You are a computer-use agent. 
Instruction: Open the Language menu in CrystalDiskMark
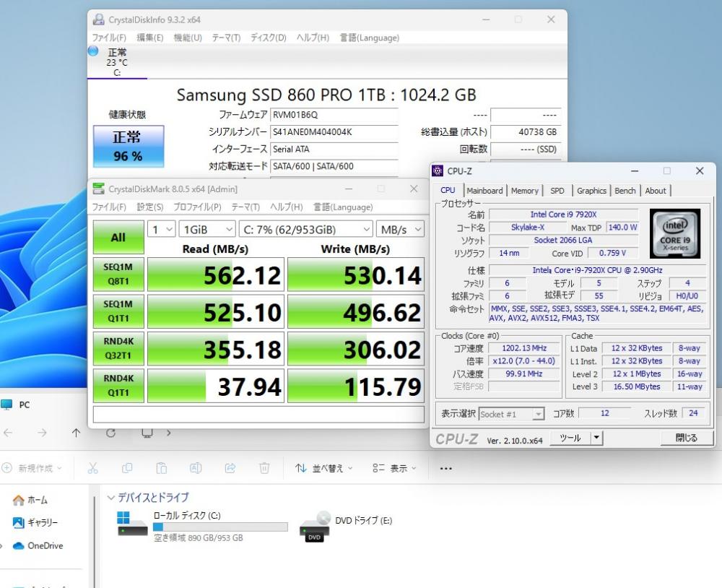[343, 207]
